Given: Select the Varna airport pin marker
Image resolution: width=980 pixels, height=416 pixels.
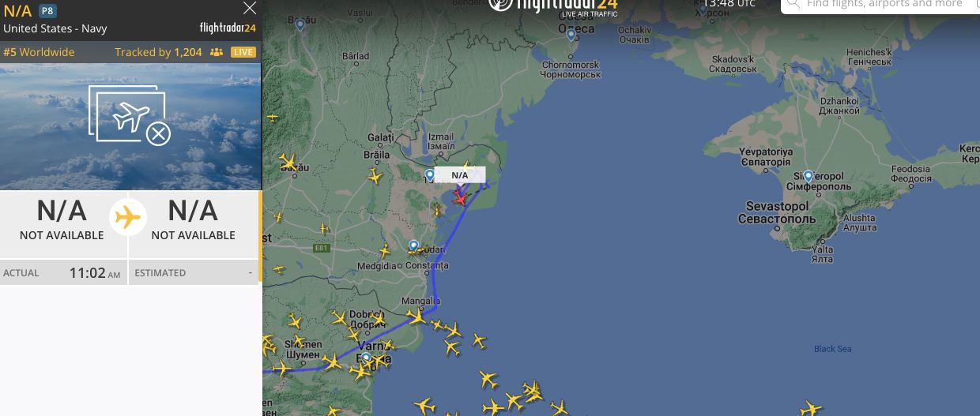Looking at the screenshot, I should (x=366, y=358).
